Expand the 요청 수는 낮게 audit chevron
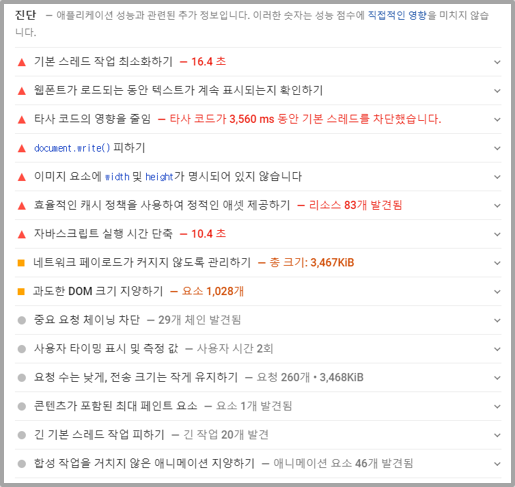 point(497,378)
